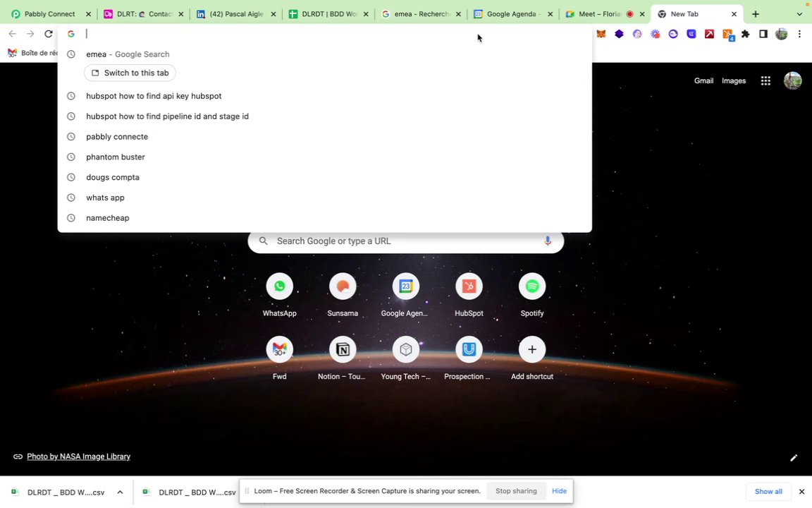Viewport: 812px width, 508px height.
Task: Open the Extensions puzzle-piece menu
Action: coord(746,34)
